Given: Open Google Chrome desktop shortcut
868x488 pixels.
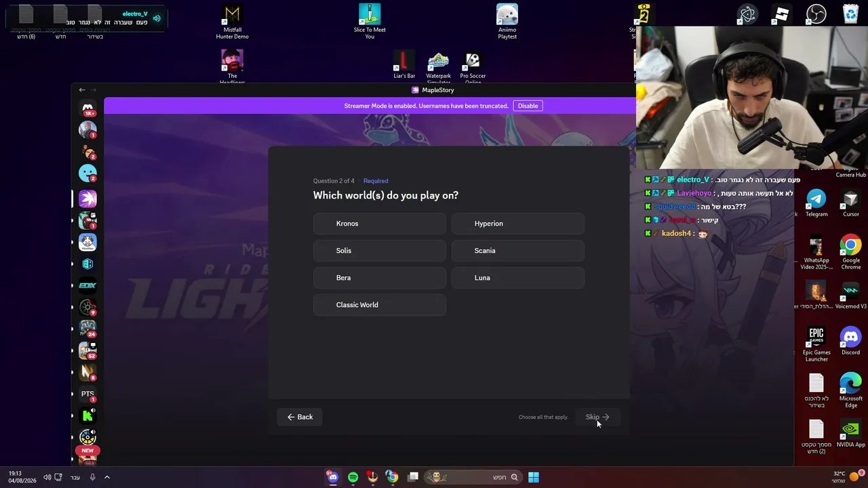Looking at the screenshot, I should [x=851, y=253].
